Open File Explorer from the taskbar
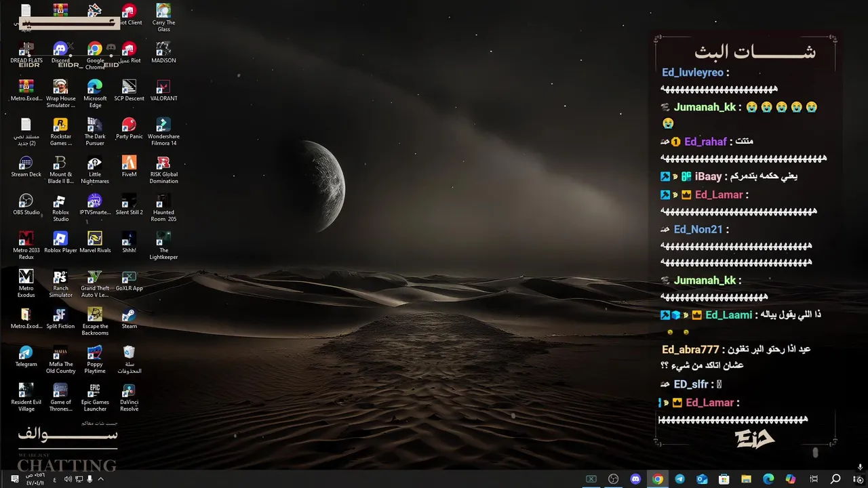 point(746,479)
